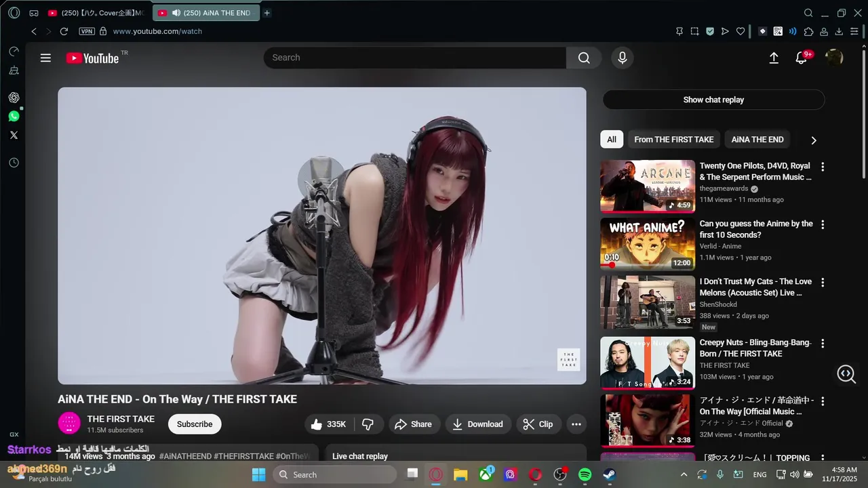This screenshot has width=868, height=488.
Task: Open the pinboard pin icon
Action: tap(679, 31)
